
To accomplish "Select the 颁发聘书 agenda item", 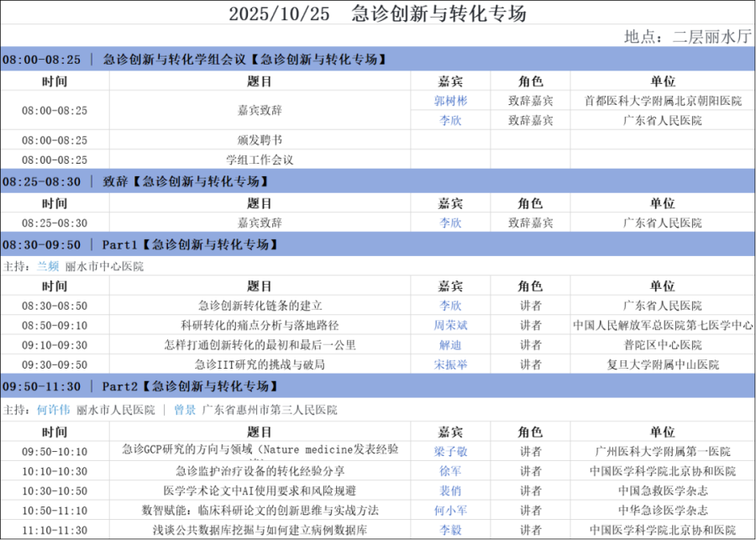I will (260, 140).
